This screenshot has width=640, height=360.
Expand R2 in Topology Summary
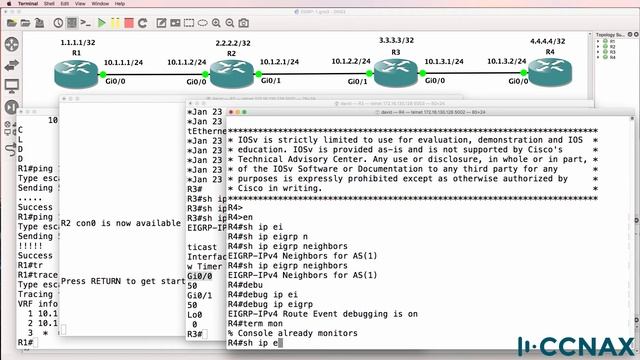(599, 47)
